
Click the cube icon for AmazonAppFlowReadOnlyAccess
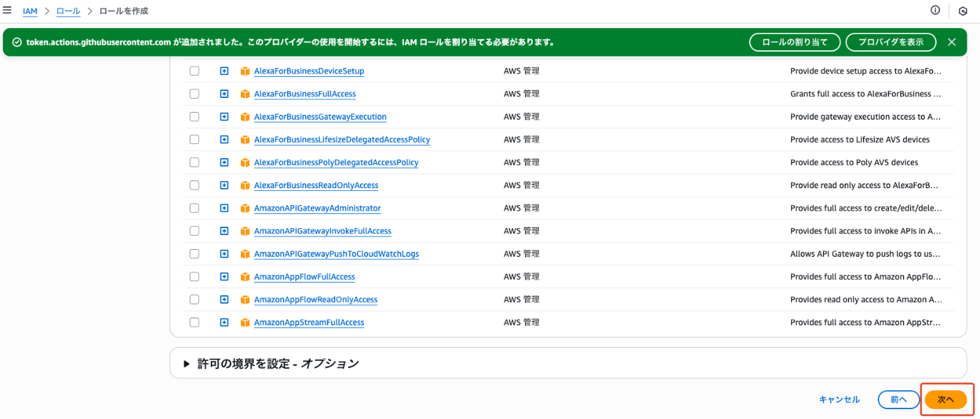[x=245, y=299]
